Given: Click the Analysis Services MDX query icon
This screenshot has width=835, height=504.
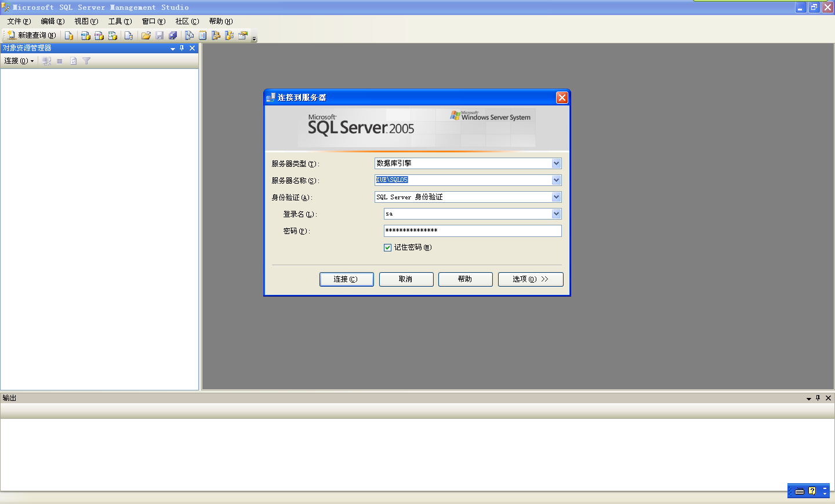Looking at the screenshot, I should tap(85, 35).
